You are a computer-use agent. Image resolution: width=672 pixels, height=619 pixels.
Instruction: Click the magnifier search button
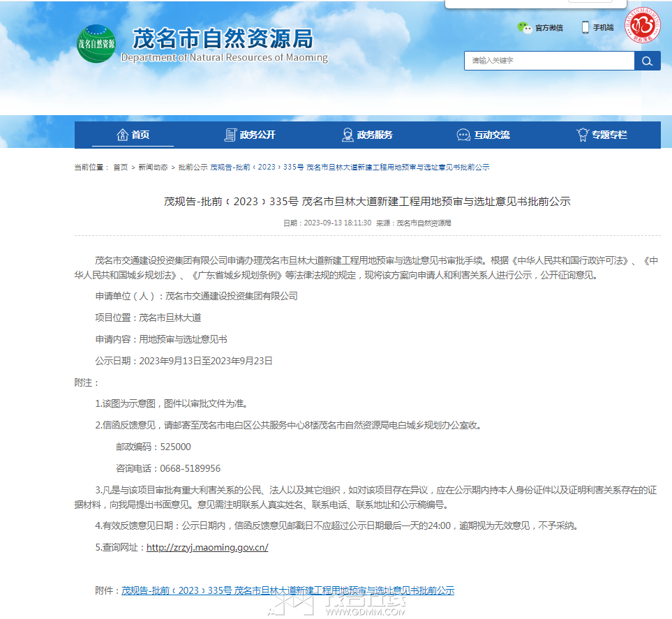pyautogui.click(x=648, y=61)
